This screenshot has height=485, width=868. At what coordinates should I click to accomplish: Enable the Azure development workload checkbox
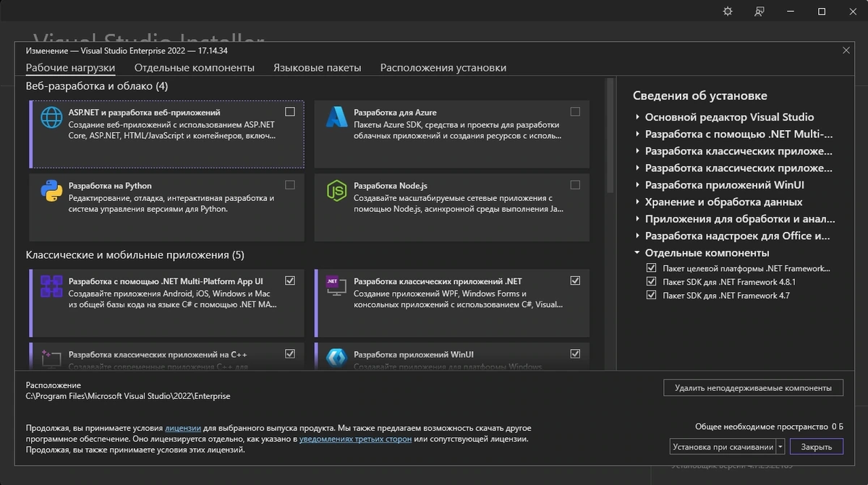click(575, 112)
